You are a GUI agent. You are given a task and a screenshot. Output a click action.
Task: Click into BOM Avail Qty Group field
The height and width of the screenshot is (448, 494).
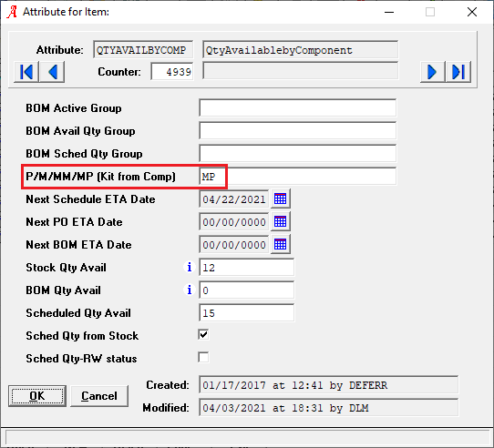(x=298, y=130)
